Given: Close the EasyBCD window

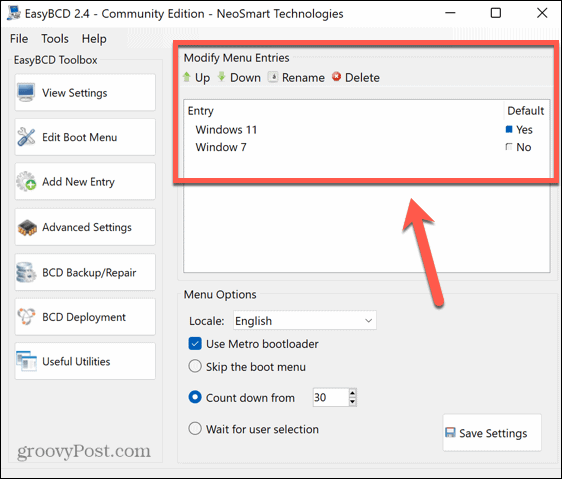Looking at the screenshot, I should point(542,13).
